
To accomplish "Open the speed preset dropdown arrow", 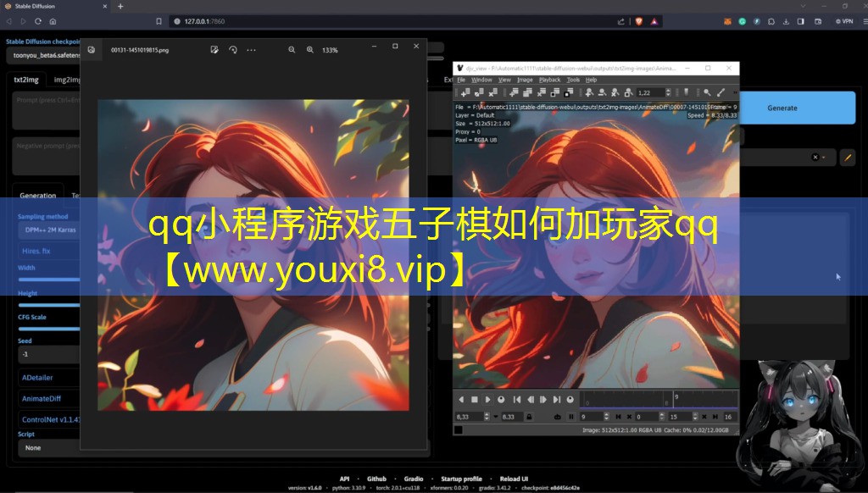I will point(495,418).
